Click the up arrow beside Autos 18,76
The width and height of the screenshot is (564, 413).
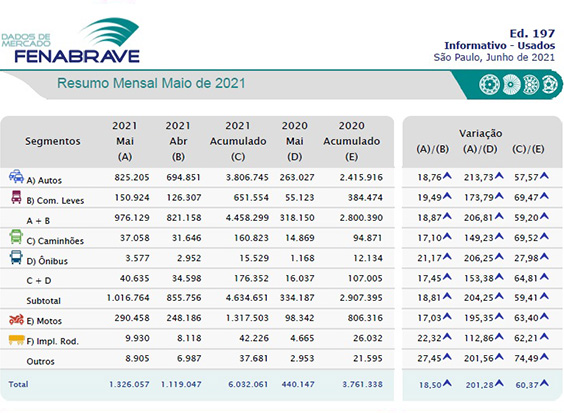tap(447, 176)
